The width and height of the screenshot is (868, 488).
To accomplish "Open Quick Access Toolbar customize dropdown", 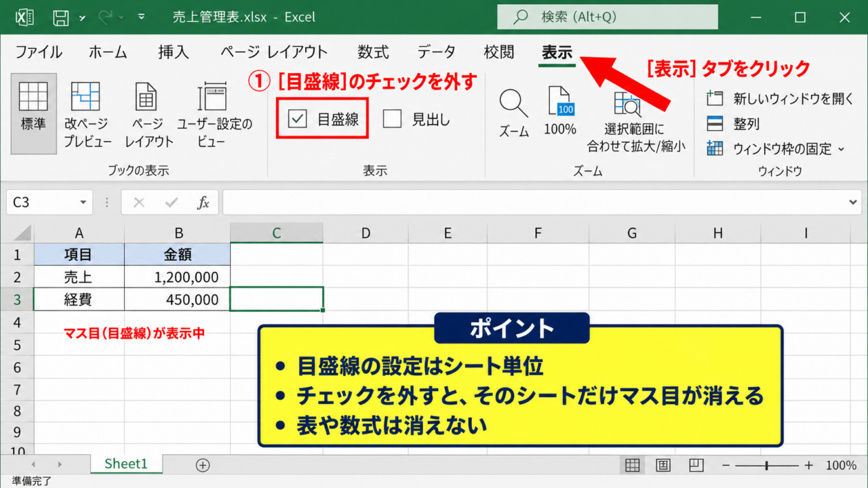I will click(x=142, y=17).
